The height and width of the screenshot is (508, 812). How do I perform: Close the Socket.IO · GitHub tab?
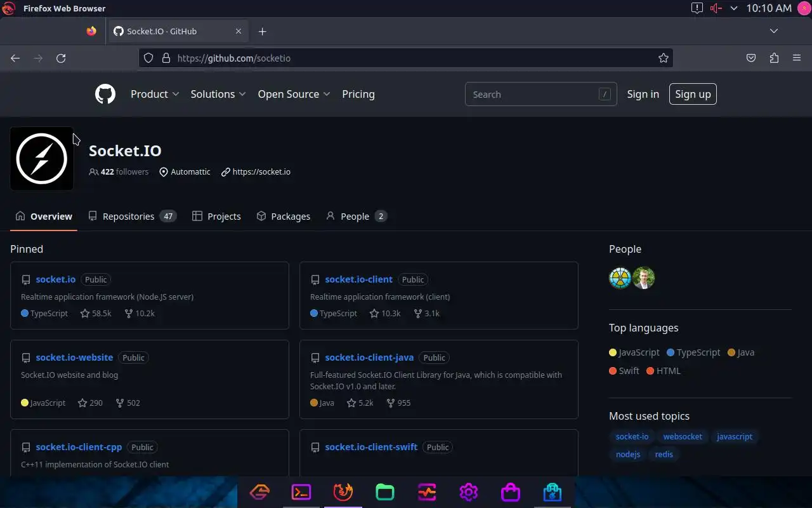pos(239,31)
